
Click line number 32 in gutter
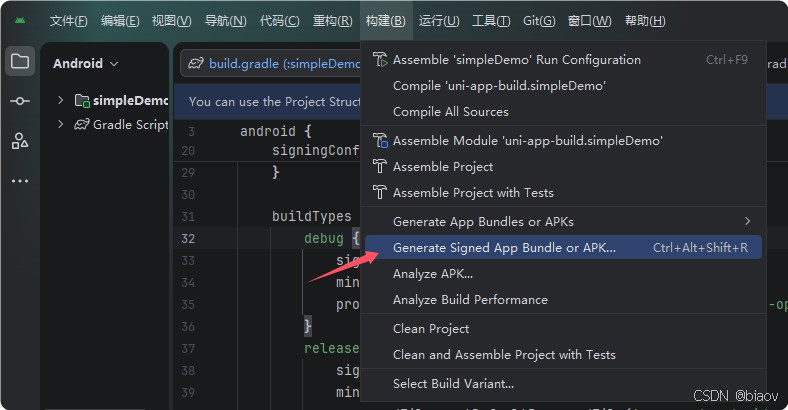(x=188, y=238)
